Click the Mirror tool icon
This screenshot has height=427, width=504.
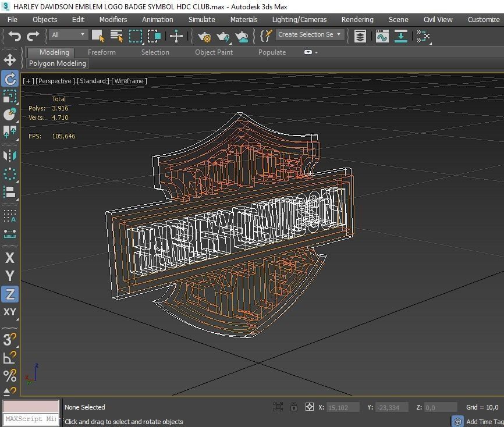click(10, 156)
